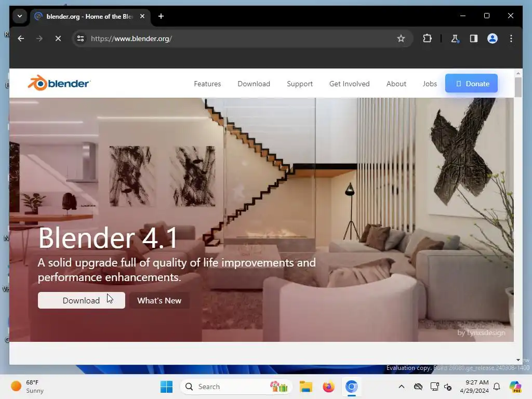Click the taskbar Search box
This screenshot has height=399, width=532.
click(x=236, y=387)
